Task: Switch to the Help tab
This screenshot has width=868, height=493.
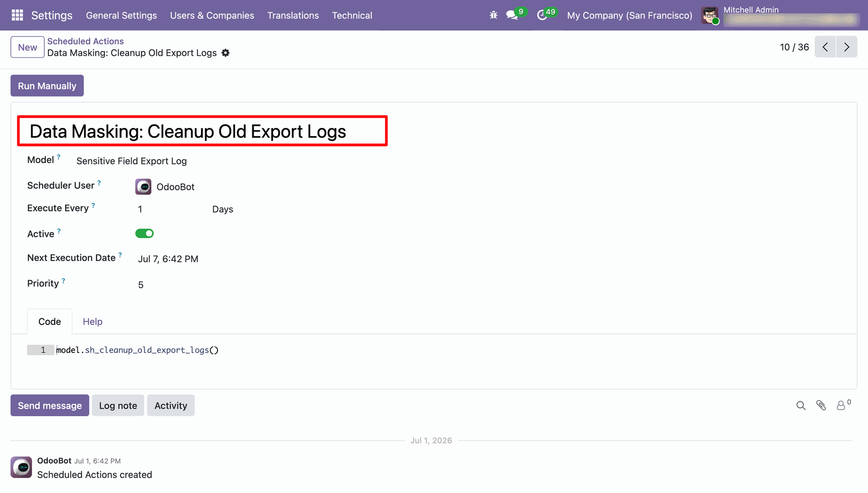Action: pyautogui.click(x=93, y=322)
